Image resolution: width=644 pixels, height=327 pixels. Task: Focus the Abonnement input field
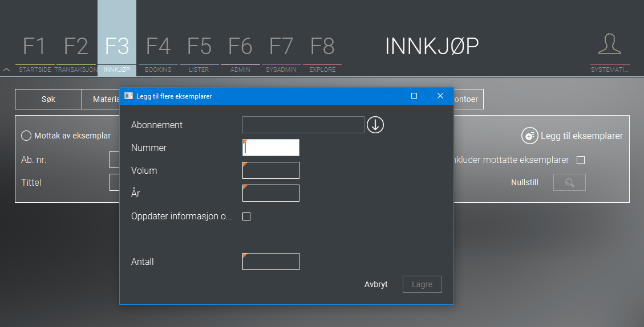pos(303,125)
